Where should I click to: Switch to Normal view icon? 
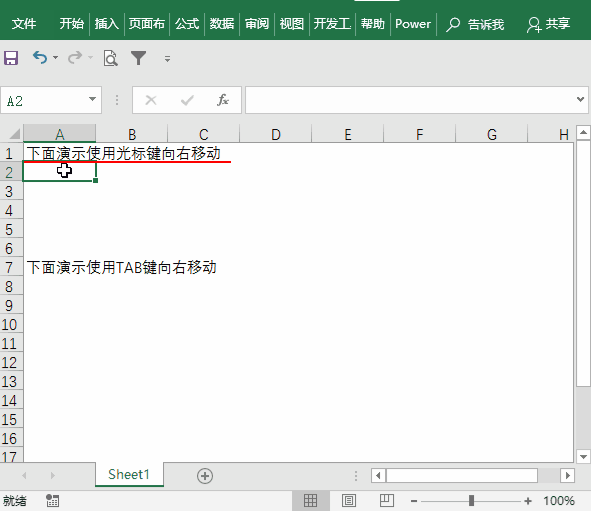coord(310,500)
